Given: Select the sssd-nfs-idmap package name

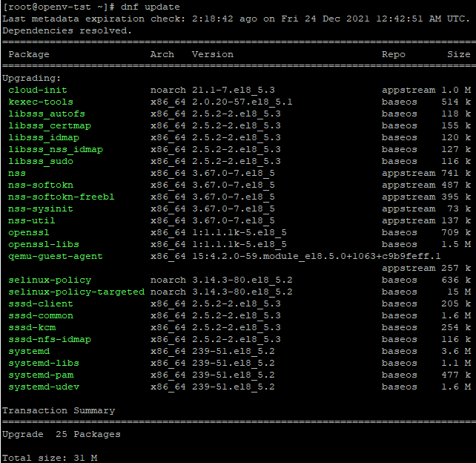Looking at the screenshot, I should click(x=50, y=339).
